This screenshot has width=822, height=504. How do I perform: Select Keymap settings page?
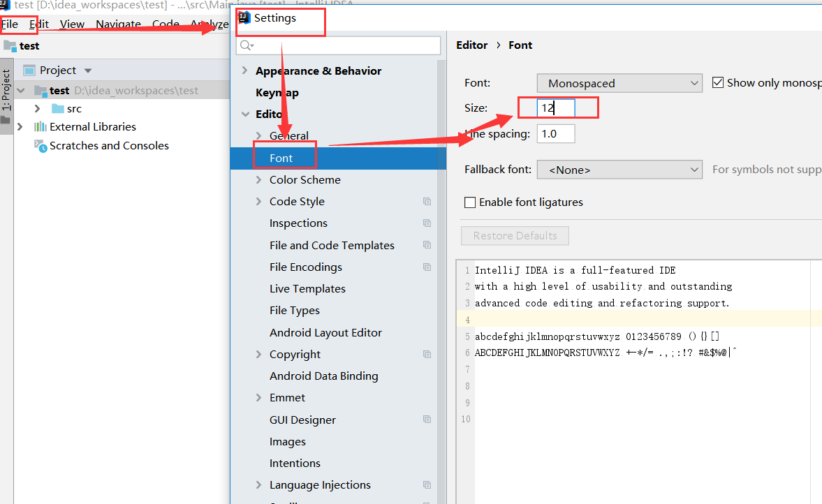[277, 93]
